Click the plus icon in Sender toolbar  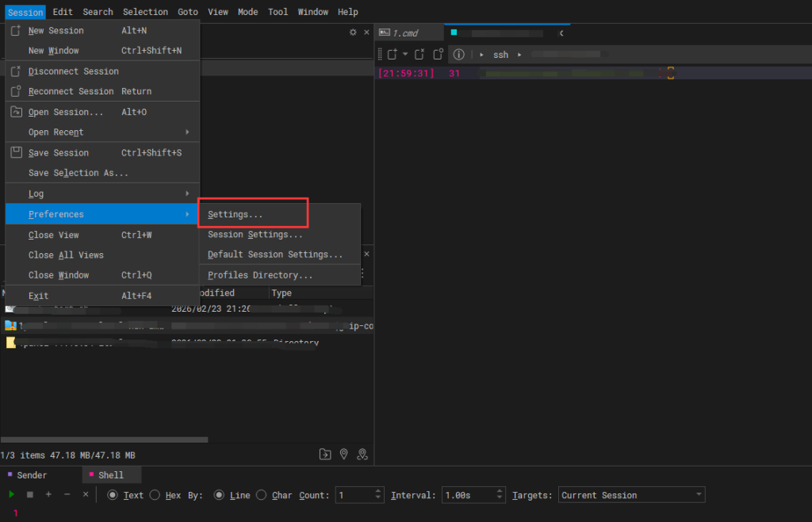(x=48, y=495)
